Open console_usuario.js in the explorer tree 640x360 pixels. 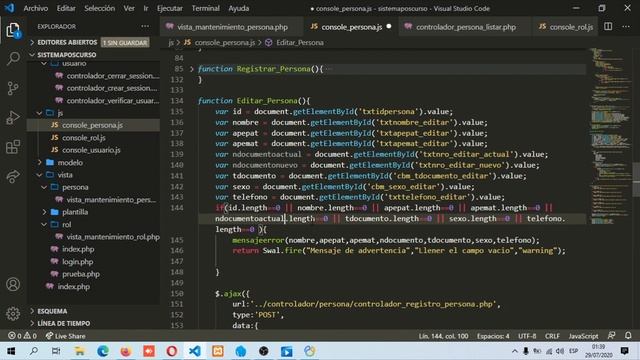tap(91, 150)
